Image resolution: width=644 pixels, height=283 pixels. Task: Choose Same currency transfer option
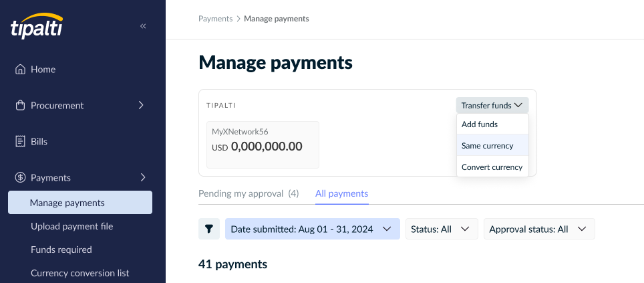pyautogui.click(x=492, y=146)
